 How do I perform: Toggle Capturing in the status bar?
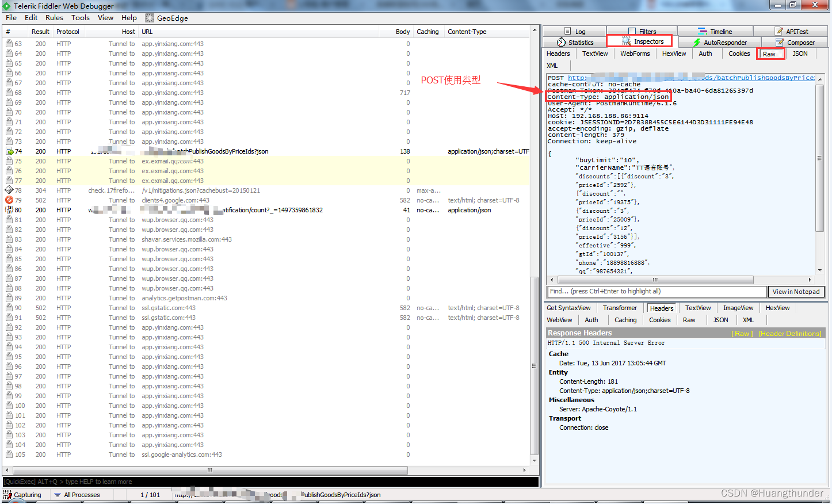(x=23, y=495)
